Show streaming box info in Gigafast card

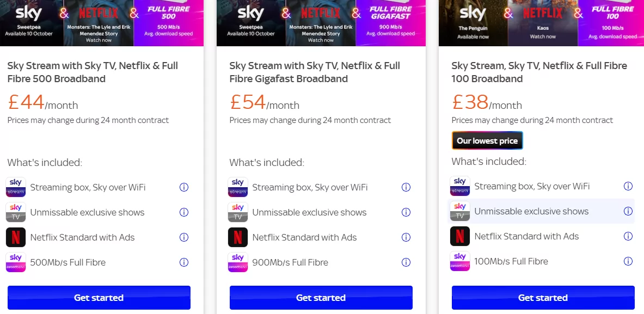pyautogui.click(x=406, y=187)
